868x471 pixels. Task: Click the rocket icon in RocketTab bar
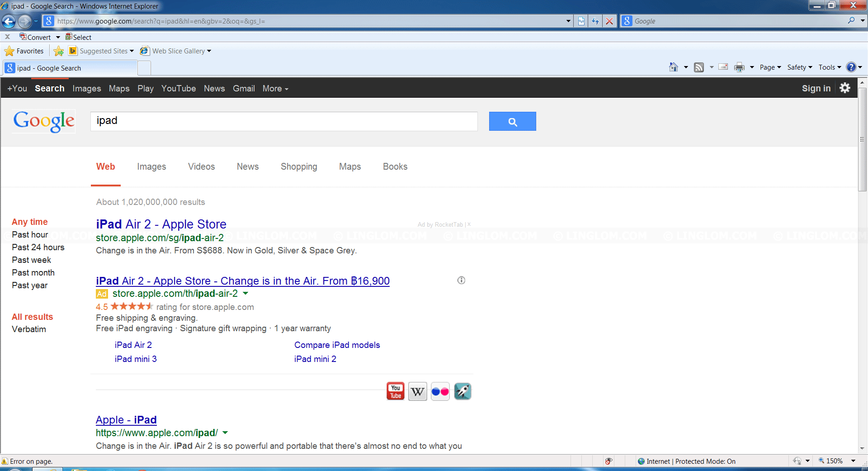[x=462, y=391]
